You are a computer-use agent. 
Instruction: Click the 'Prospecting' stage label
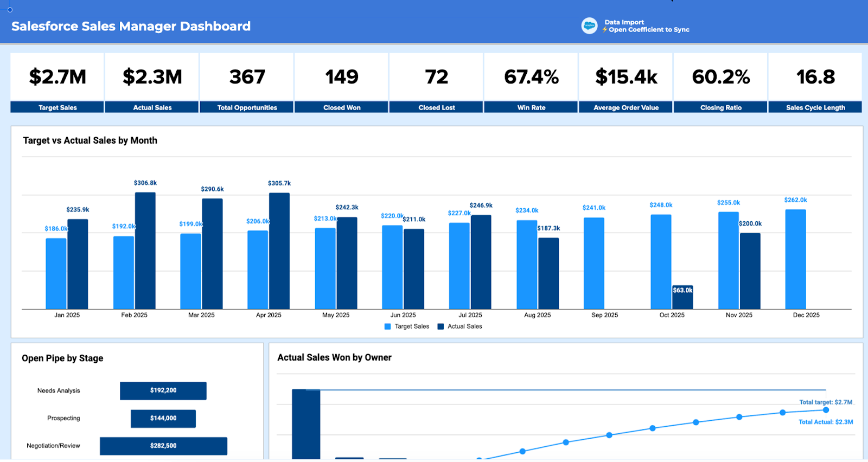[63, 418]
